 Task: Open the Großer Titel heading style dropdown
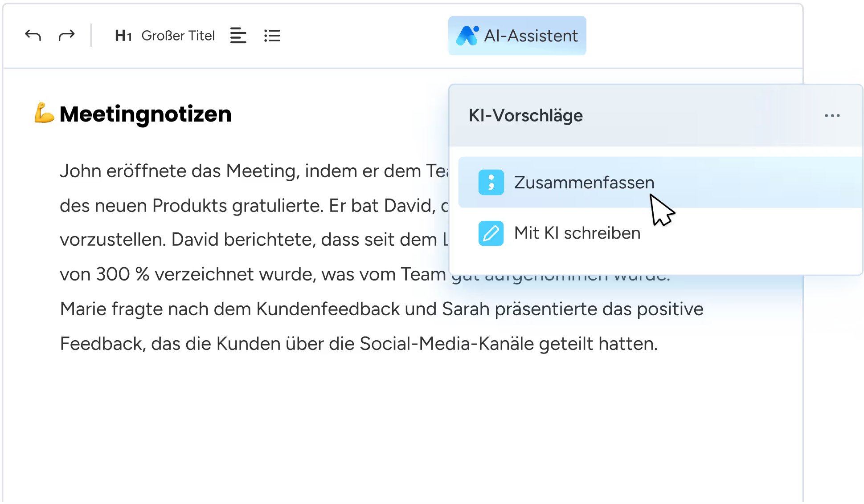(x=178, y=36)
